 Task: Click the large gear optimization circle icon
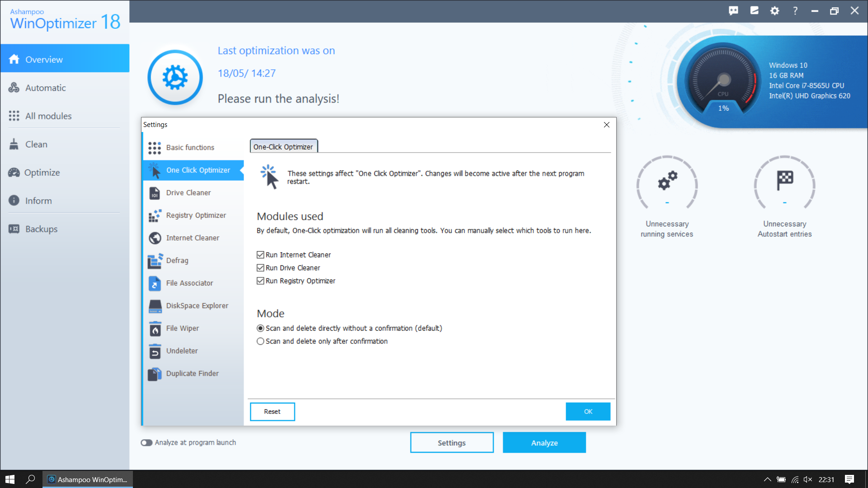175,77
